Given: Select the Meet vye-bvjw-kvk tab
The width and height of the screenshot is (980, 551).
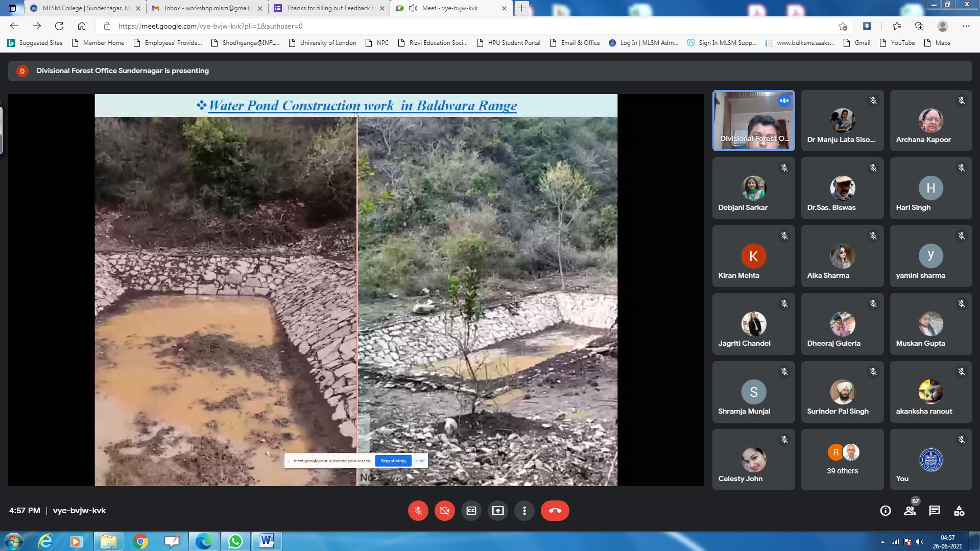Looking at the screenshot, I should pos(451,8).
